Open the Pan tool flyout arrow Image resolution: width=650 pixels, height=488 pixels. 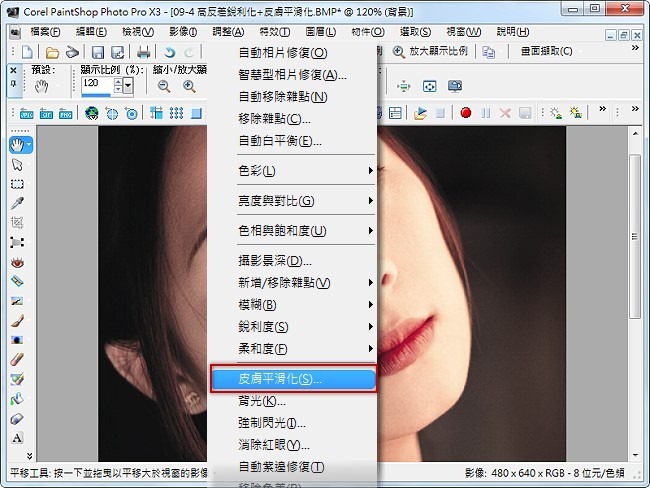click(29, 145)
